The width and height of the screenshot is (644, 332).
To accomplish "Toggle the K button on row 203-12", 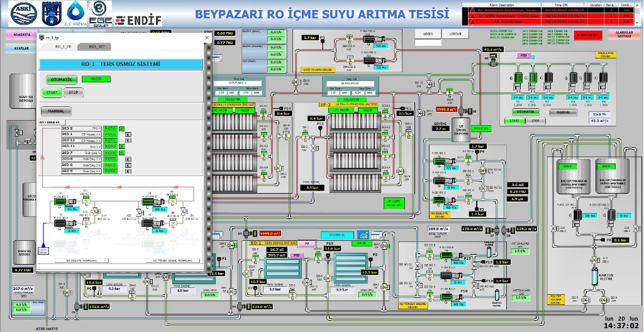I will (128, 140).
